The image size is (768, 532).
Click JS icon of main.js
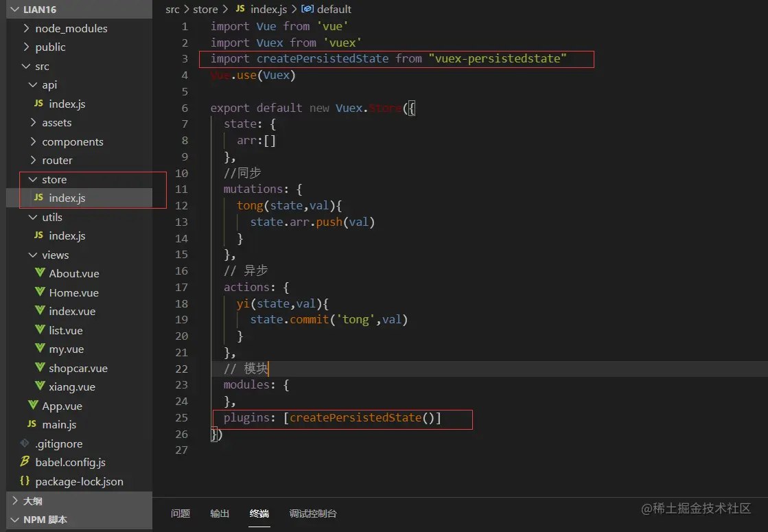click(x=32, y=424)
